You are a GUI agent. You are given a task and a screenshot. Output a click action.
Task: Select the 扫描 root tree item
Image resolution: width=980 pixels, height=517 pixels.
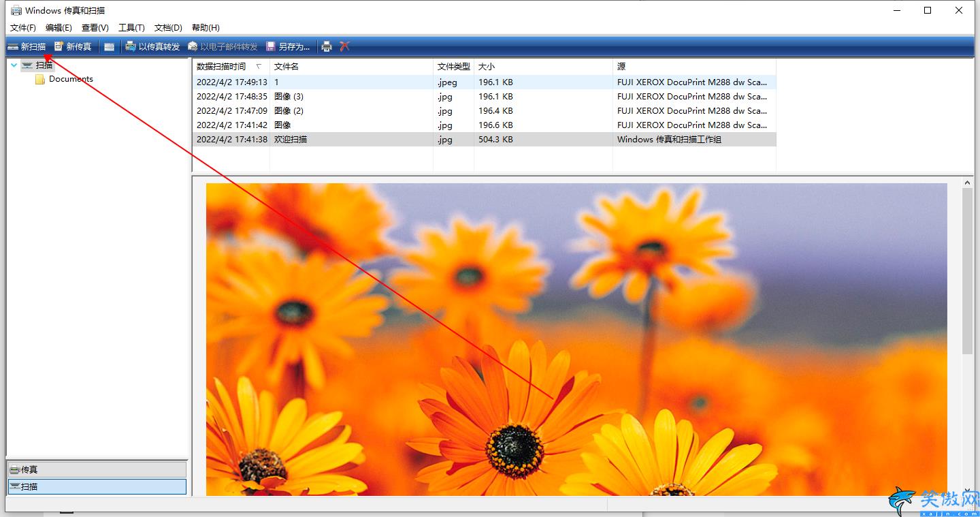pos(37,65)
